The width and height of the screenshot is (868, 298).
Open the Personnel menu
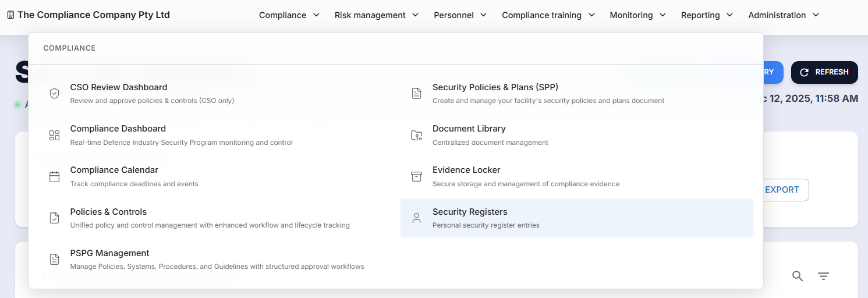460,15
